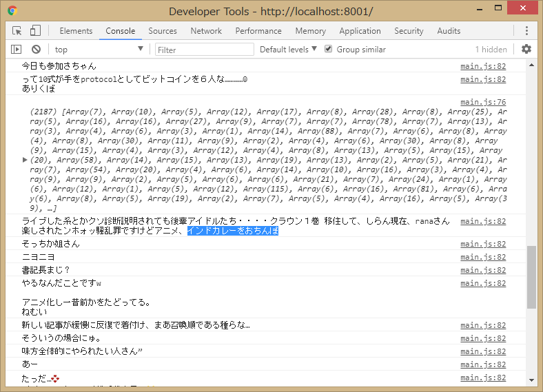
Task: Switch to the Elements tab
Action: (x=76, y=31)
